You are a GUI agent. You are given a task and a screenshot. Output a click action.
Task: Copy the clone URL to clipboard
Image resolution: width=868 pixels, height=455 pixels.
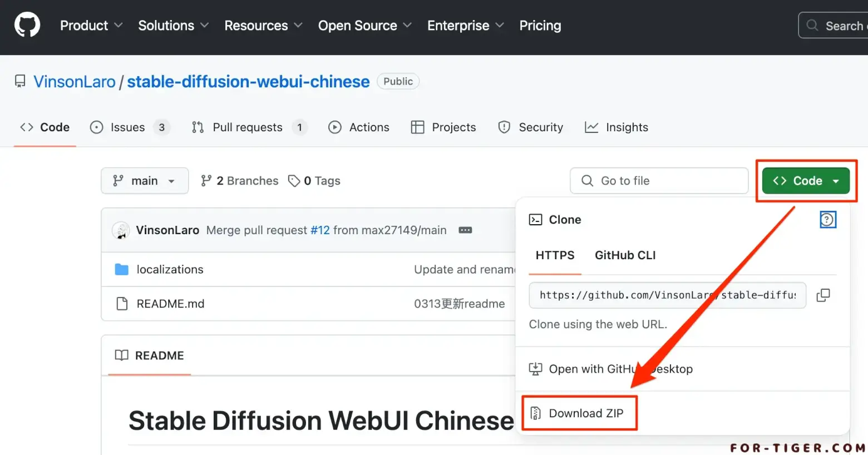tap(823, 295)
